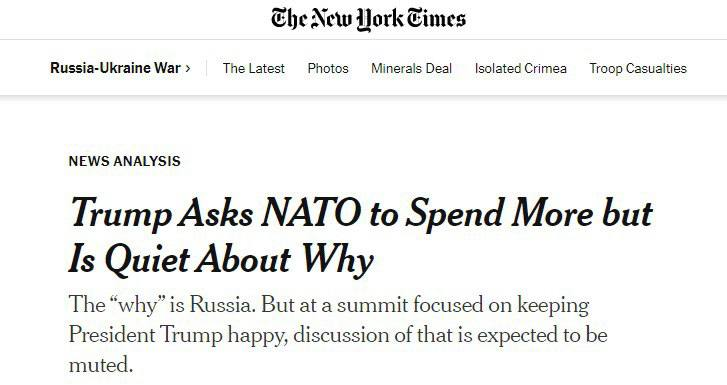Screen dimensions: 727x385
Task: Click the word "muted." in summary
Action: click(101, 365)
